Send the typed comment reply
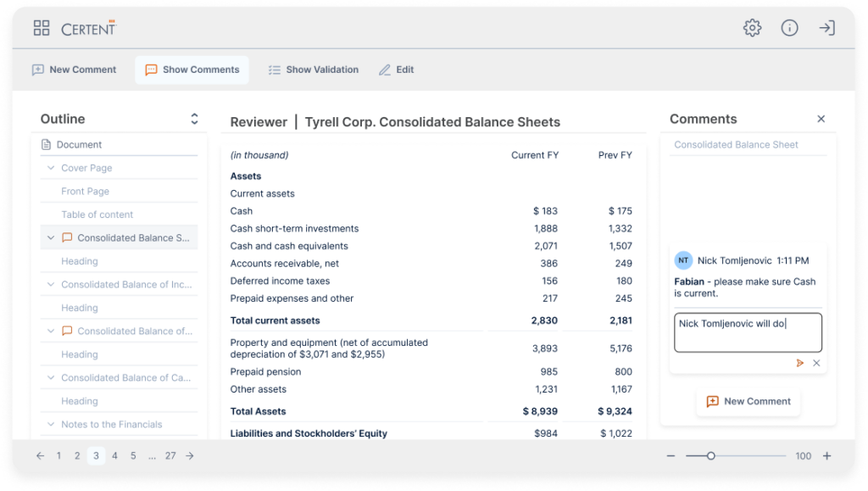This screenshot has height=491, width=868. [x=799, y=363]
